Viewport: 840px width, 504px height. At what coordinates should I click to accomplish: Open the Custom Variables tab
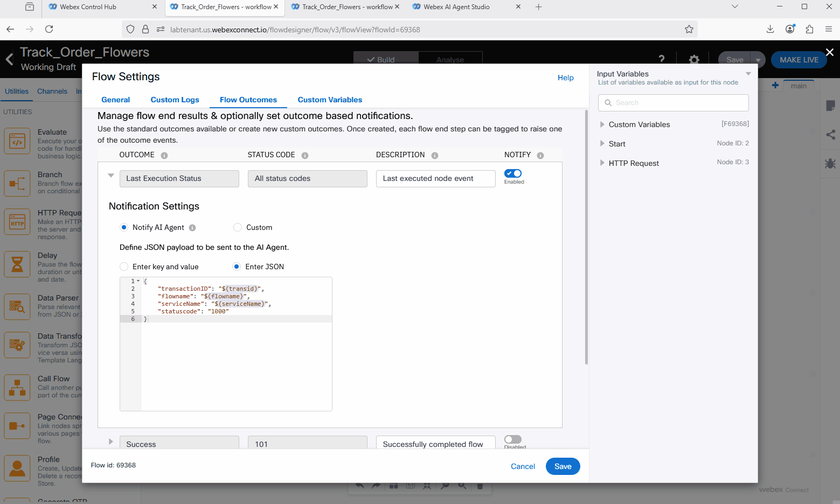(330, 100)
